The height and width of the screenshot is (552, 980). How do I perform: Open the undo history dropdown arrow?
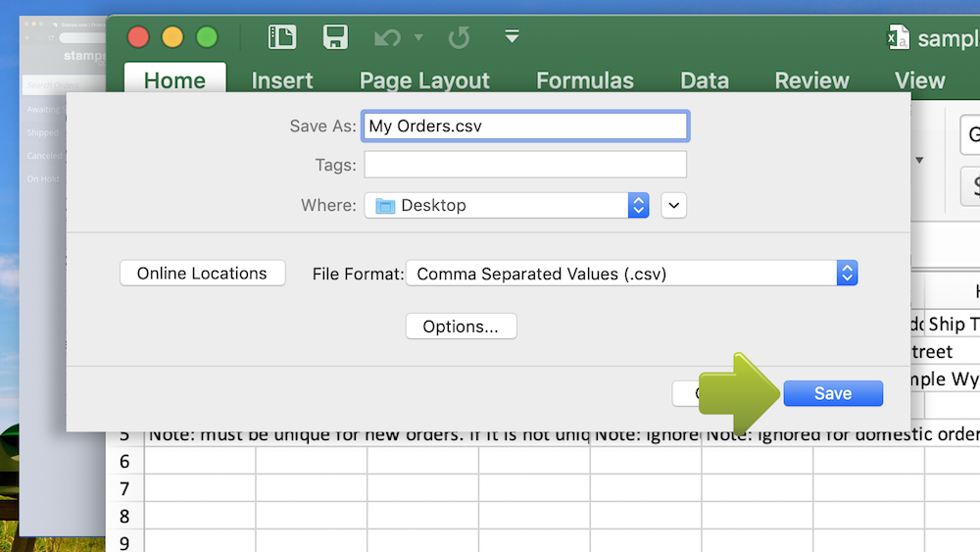(x=418, y=37)
